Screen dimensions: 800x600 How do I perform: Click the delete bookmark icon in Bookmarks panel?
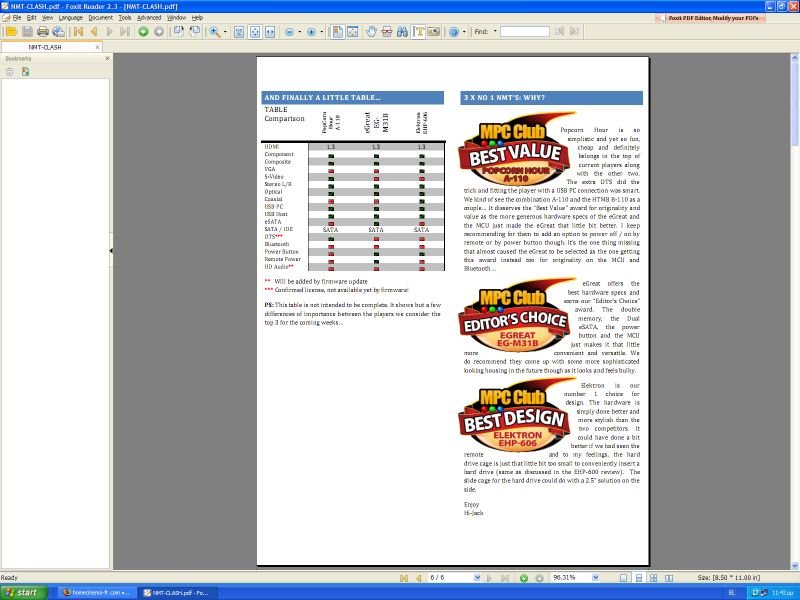[10, 72]
